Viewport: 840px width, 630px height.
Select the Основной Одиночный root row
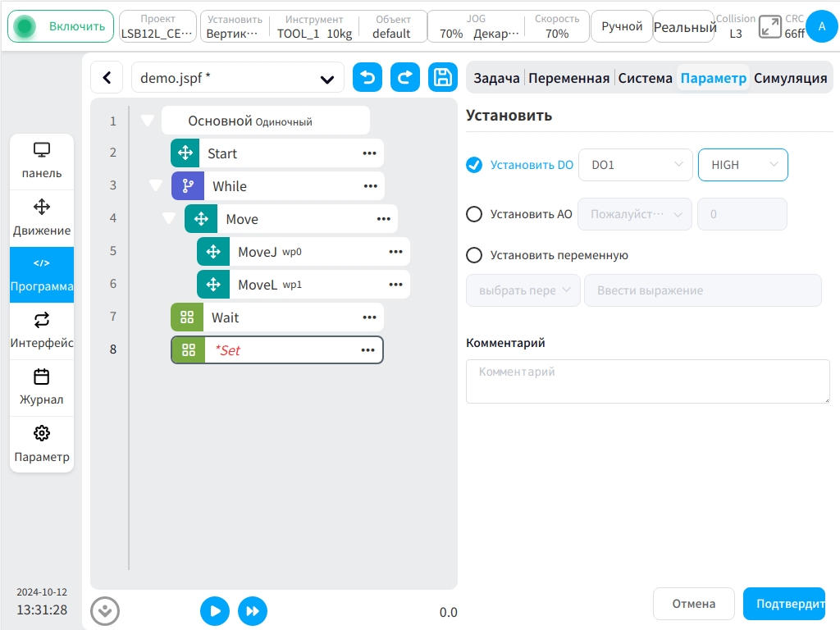[x=266, y=121]
